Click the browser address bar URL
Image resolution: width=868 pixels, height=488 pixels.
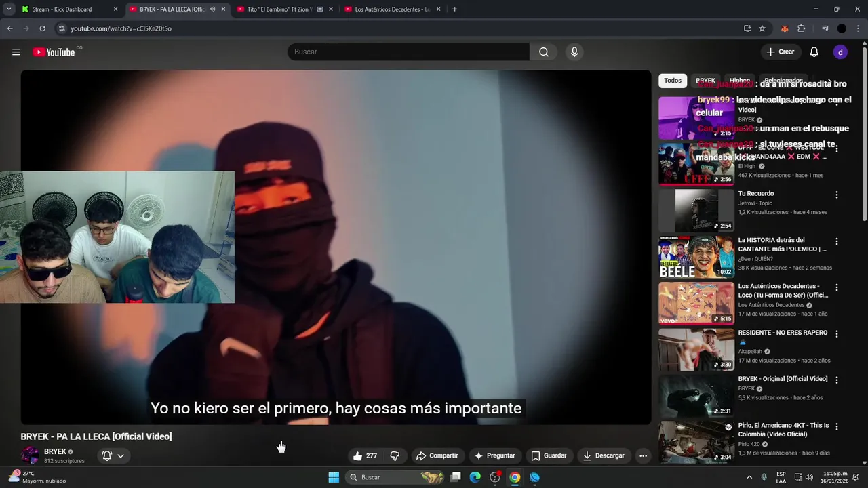tap(121, 28)
